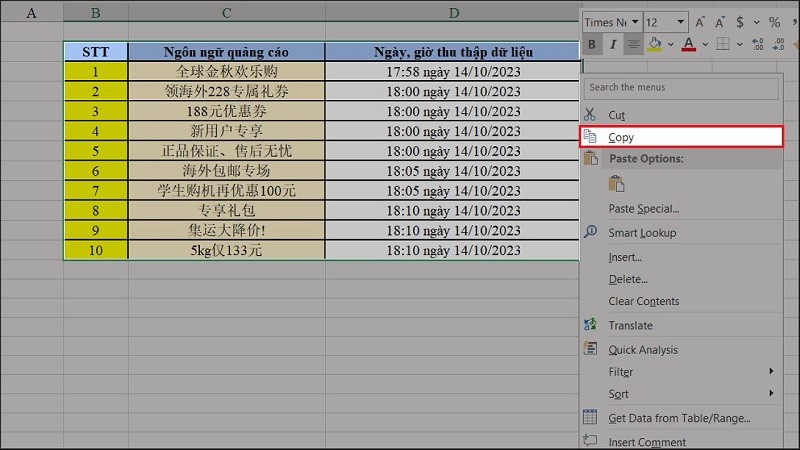The height and width of the screenshot is (450, 800).
Task: Apply percent style format
Action: 774,22
